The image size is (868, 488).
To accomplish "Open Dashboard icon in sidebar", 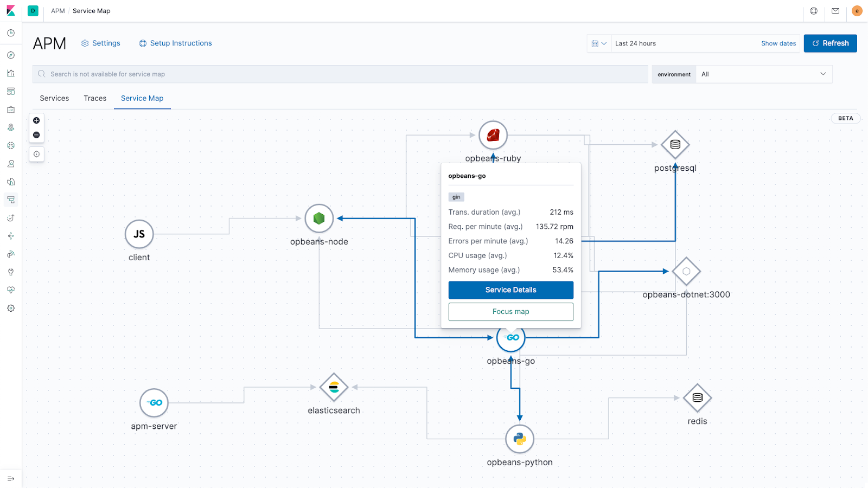I will [11, 91].
